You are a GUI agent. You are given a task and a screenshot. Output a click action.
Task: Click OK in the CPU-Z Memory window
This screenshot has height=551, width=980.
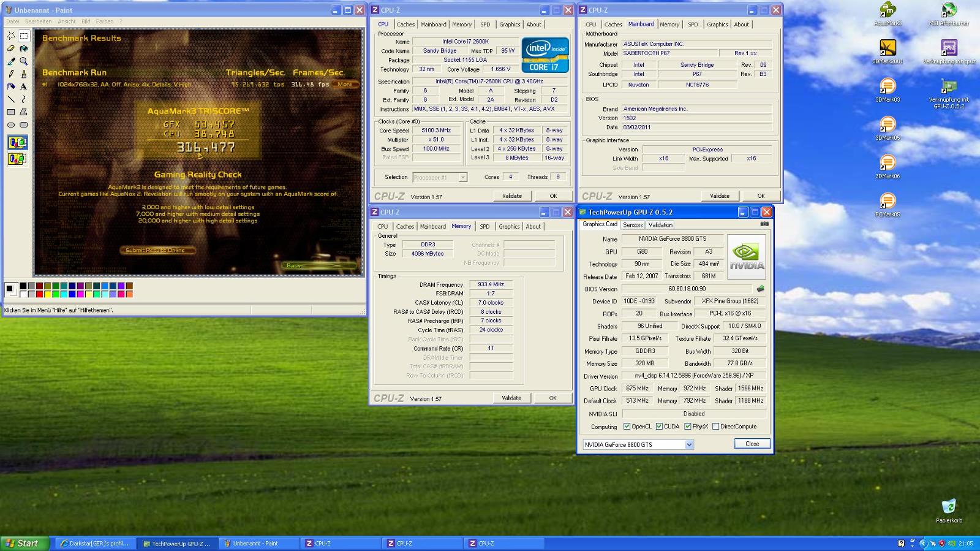click(552, 398)
